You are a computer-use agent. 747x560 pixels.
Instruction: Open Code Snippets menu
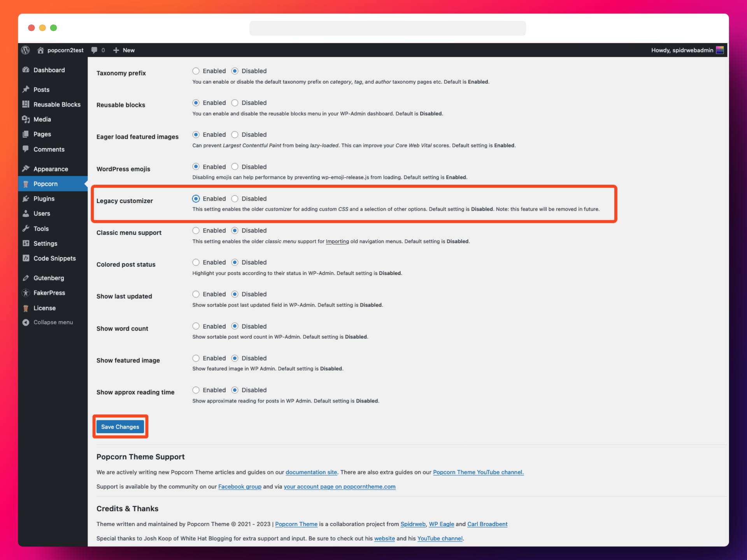(x=53, y=258)
